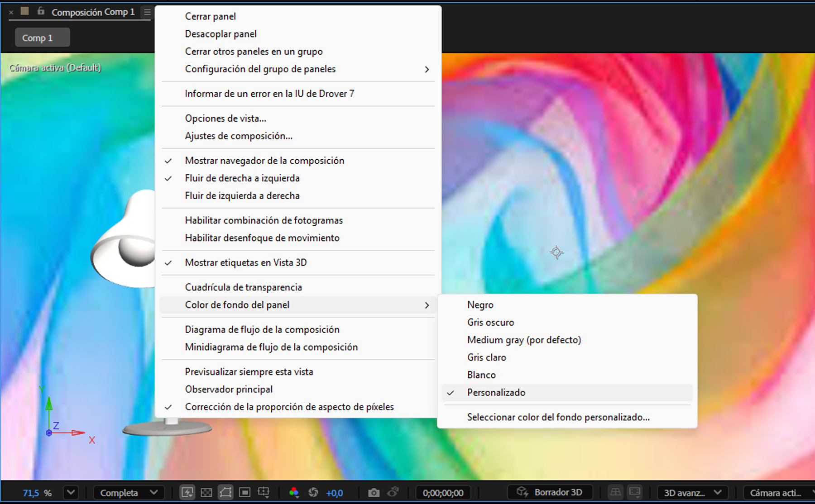Open the 3D avanz. renderer dropdown
The image size is (815, 504).
pyautogui.click(x=692, y=493)
